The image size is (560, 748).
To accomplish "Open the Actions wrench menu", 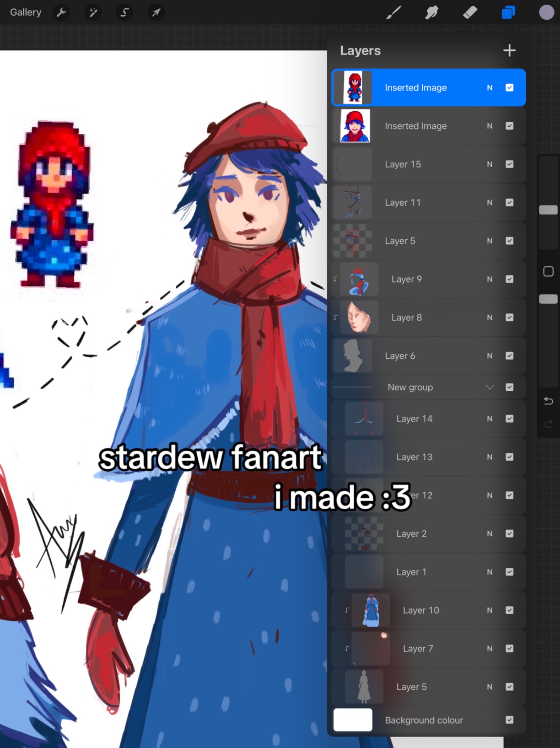I will [x=61, y=12].
